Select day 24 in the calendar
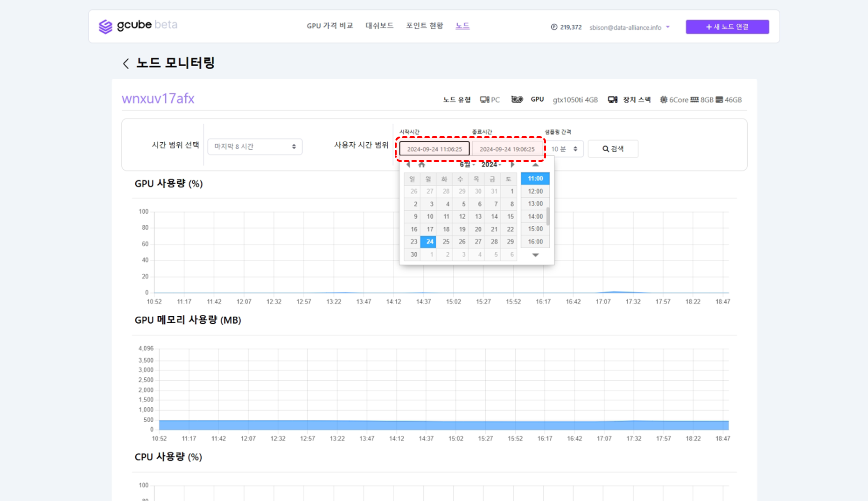Viewport: 868px width, 501px height. coord(428,242)
